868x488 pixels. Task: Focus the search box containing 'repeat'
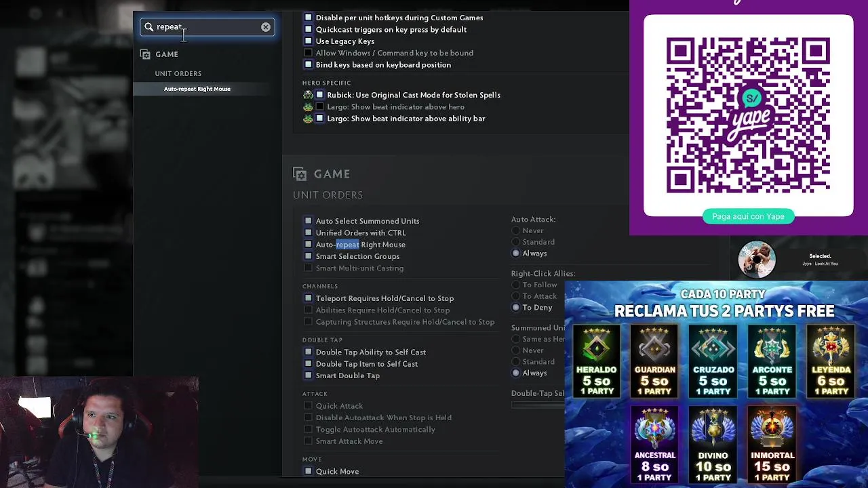pyautogui.click(x=208, y=27)
